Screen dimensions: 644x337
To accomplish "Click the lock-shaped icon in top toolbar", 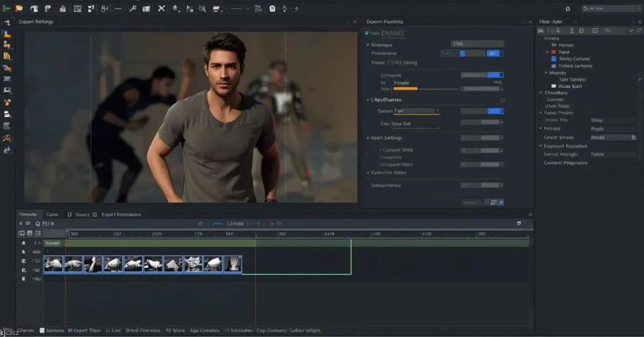I will (62, 9).
